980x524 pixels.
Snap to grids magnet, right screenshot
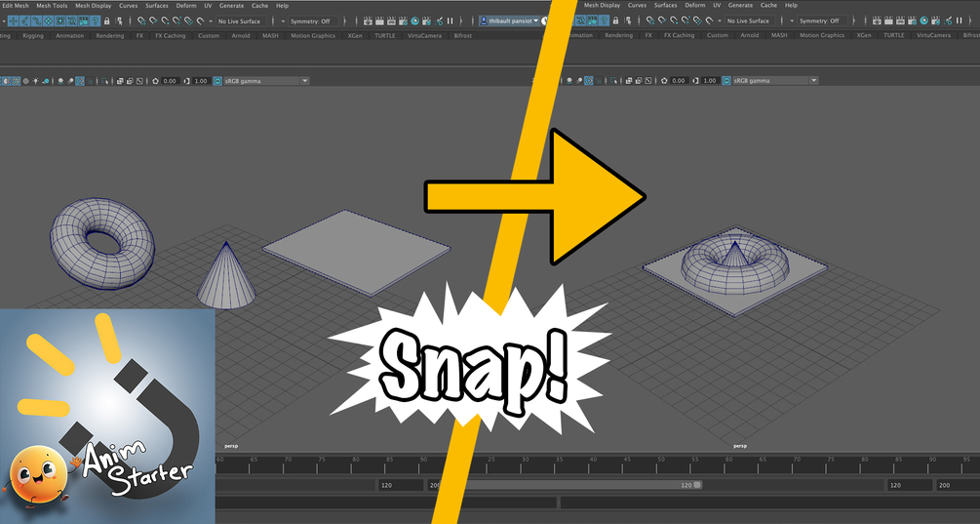coord(650,20)
